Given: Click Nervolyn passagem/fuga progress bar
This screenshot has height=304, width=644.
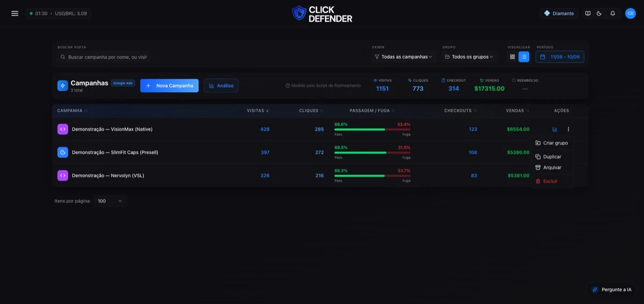Looking at the screenshot, I should click(x=372, y=176).
